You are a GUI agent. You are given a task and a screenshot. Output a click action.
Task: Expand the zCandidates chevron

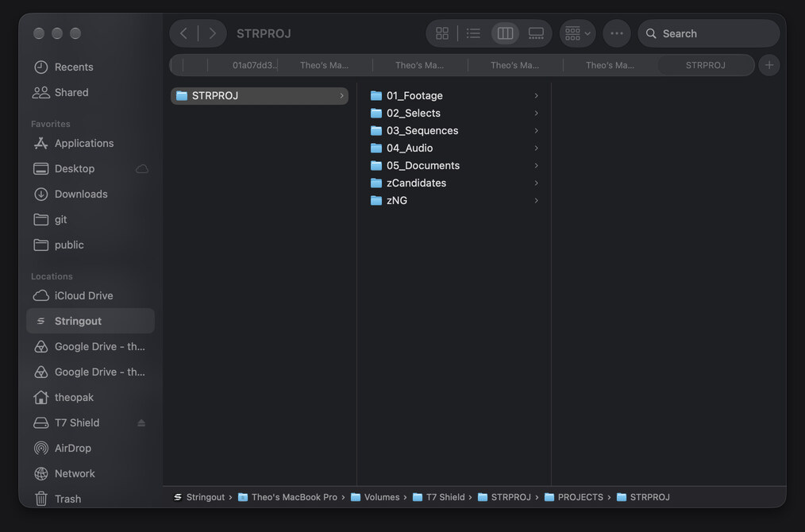[x=536, y=183]
